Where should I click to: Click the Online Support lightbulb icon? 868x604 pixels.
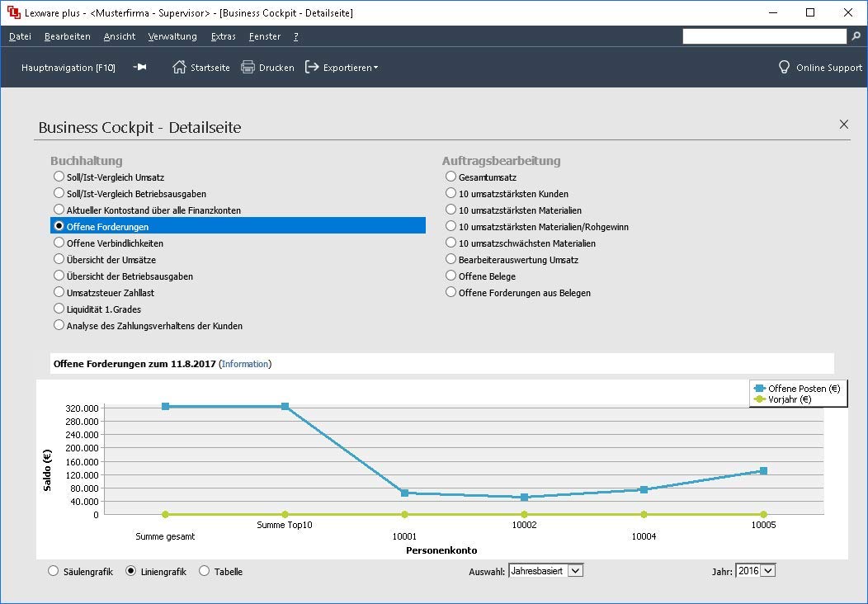click(x=784, y=67)
